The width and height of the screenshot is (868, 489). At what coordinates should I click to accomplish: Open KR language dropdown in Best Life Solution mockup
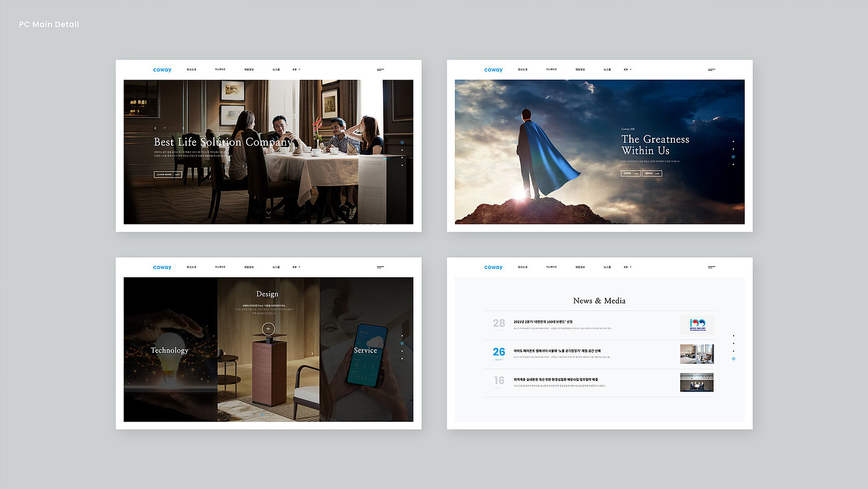pos(296,70)
